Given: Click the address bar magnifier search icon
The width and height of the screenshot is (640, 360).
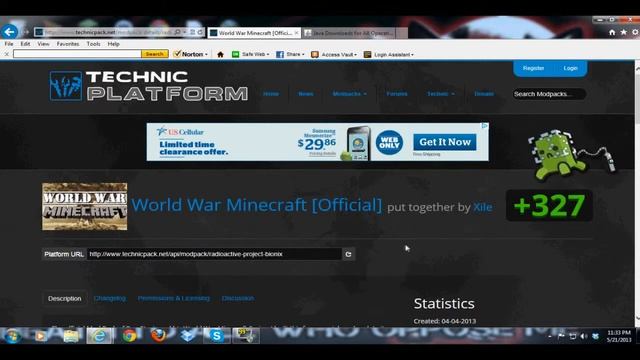Looking at the screenshot, I should click(178, 32).
